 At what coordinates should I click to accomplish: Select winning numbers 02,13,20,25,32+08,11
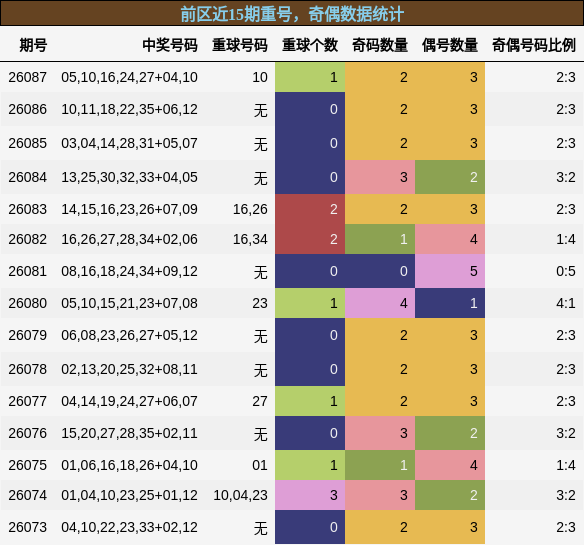pyautogui.click(x=129, y=369)
